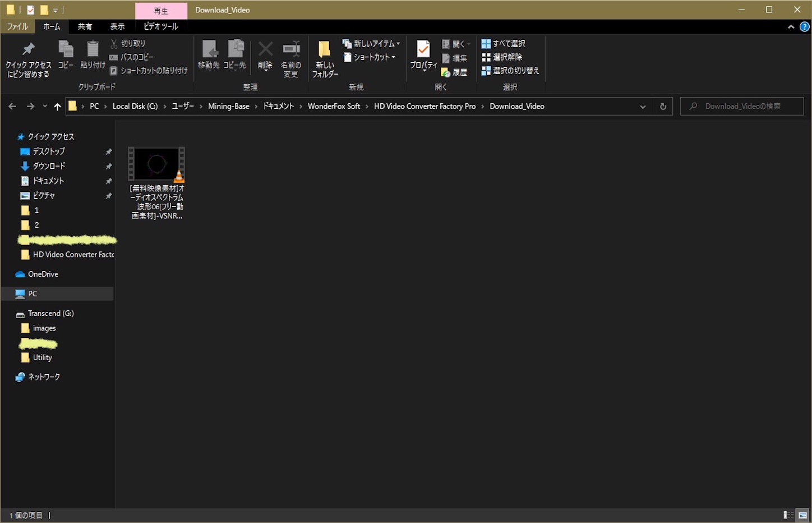812x523 pixels.
Task: Click すべて選択 to select all items
Action: click(x=502, y=43)
